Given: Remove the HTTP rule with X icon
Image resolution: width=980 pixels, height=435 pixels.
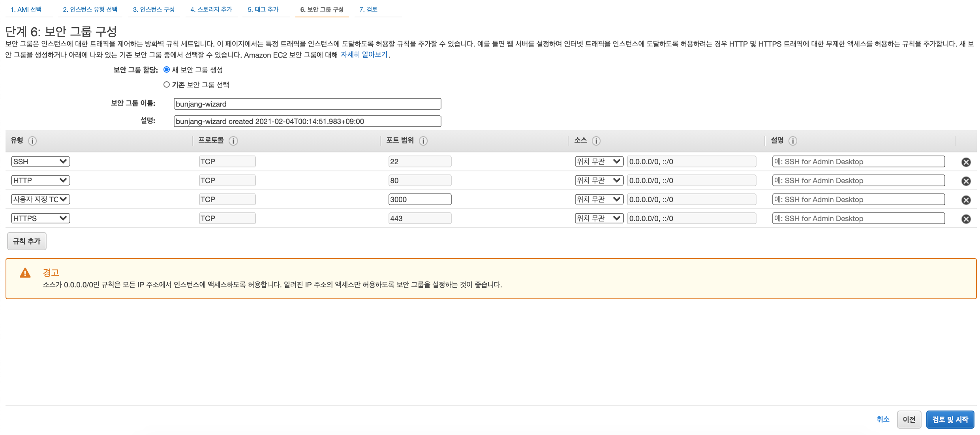Looking at the screenshot, I should point(966,181).
